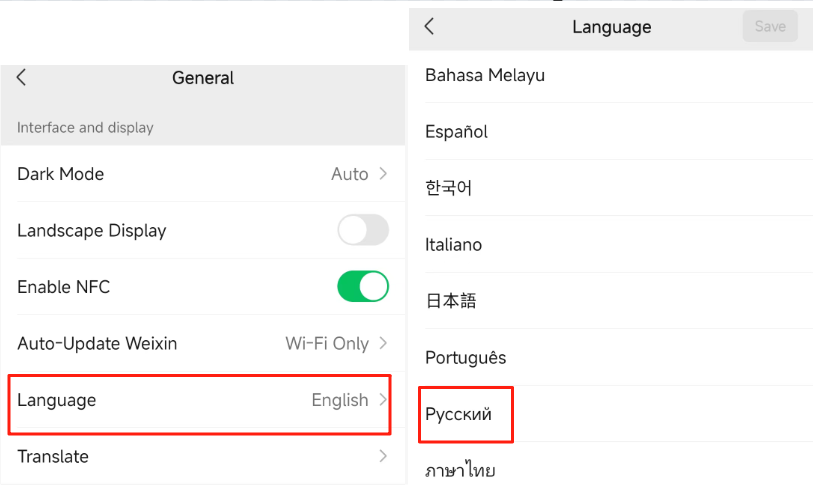
Task: Select Bahasa Melayu language
Action: tap(485, 75)
